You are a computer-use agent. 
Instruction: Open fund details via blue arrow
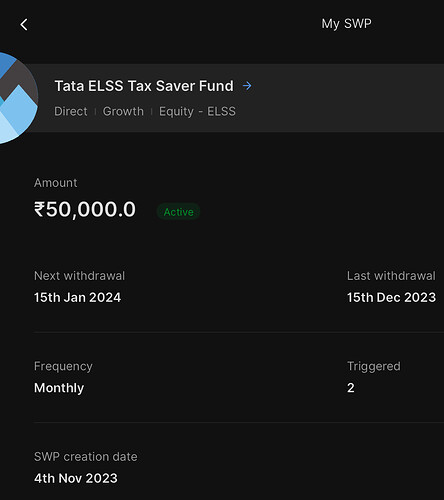click(x=247, y=86)
